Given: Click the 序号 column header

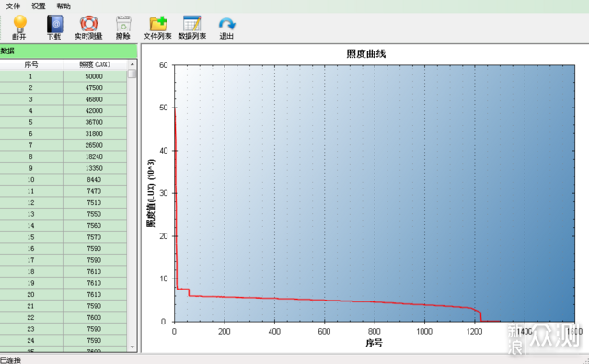Looking at the screenshot, I should tap(31, 64).
